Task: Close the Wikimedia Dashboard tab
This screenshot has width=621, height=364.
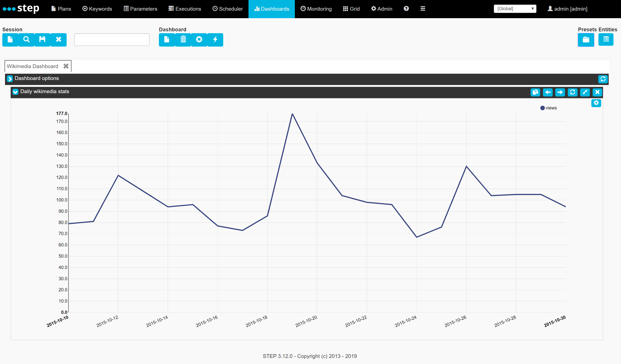Action: click(66, 66)
